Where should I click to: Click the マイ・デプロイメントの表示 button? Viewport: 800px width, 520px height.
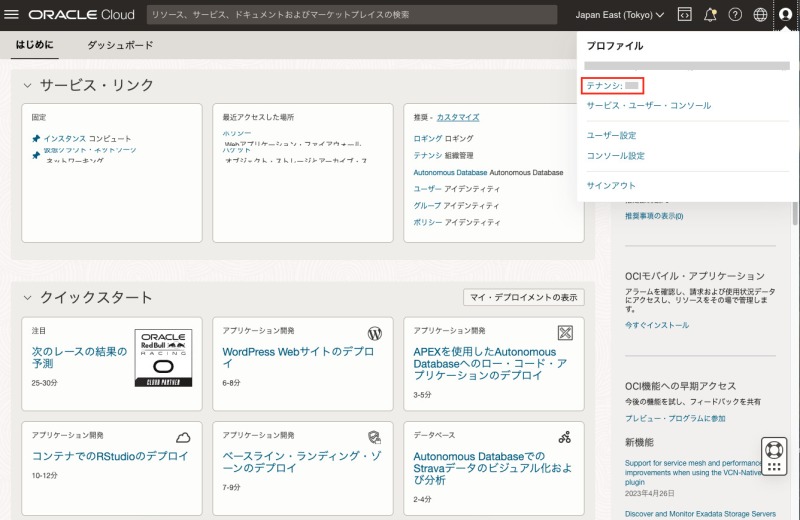(x=524, y=297)
